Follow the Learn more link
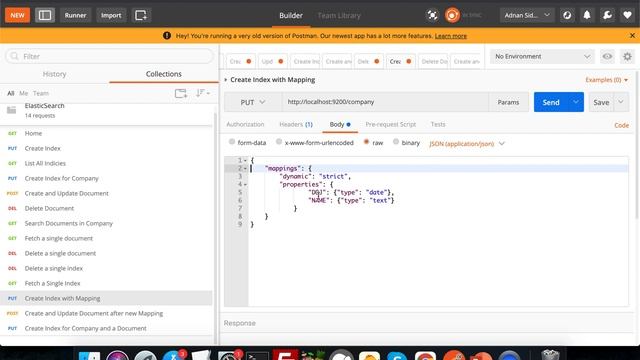 451,36
